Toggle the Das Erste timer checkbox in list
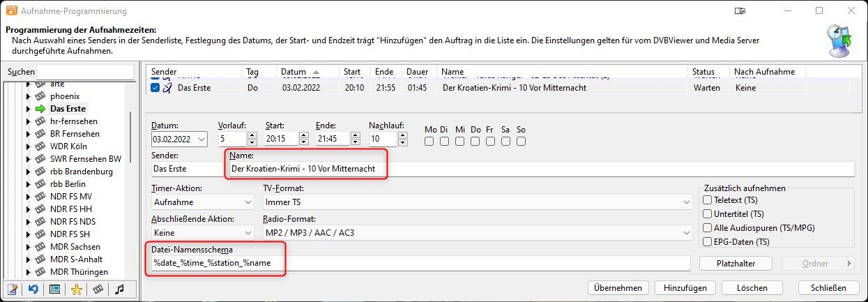The height and width of the screenshot is (302, 868). pos(155,88)
